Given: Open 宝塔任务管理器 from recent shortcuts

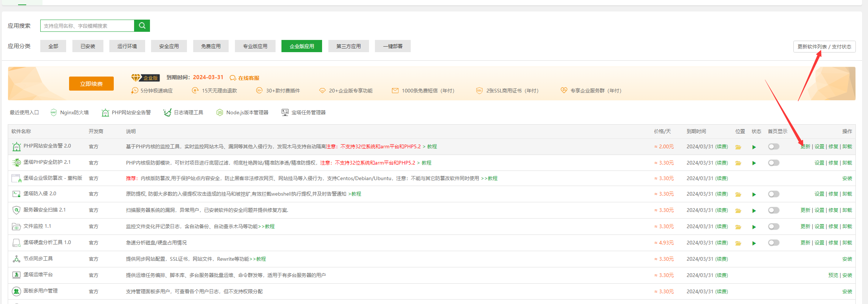Looking at the screenshot, I should coord(304,112).
